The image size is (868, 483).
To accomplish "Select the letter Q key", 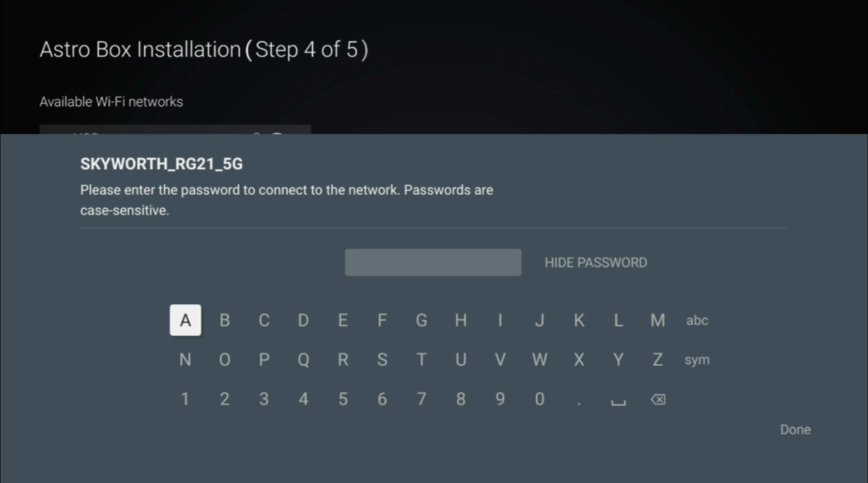I will [303, 360].
